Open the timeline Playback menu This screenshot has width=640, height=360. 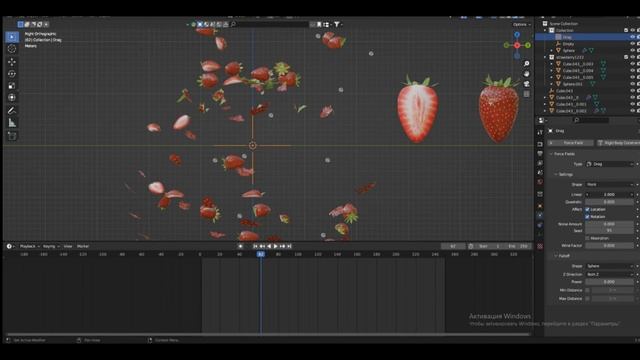(x=29, y=247)
